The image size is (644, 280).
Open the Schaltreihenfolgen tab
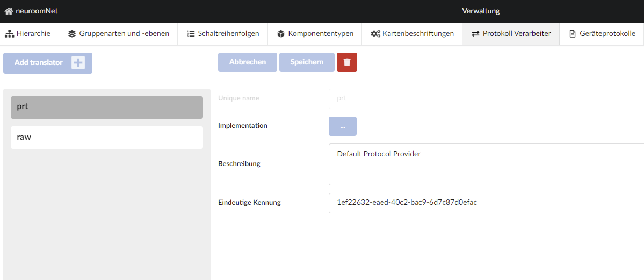tap(222, 34)
